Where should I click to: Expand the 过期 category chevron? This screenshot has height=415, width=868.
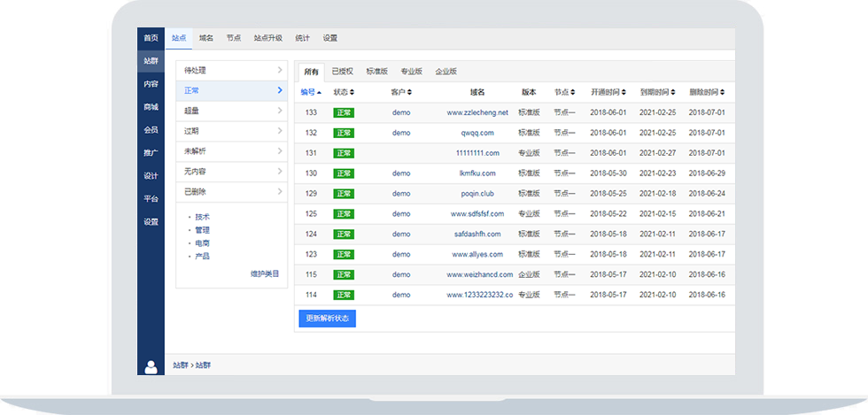click(280, 131)
